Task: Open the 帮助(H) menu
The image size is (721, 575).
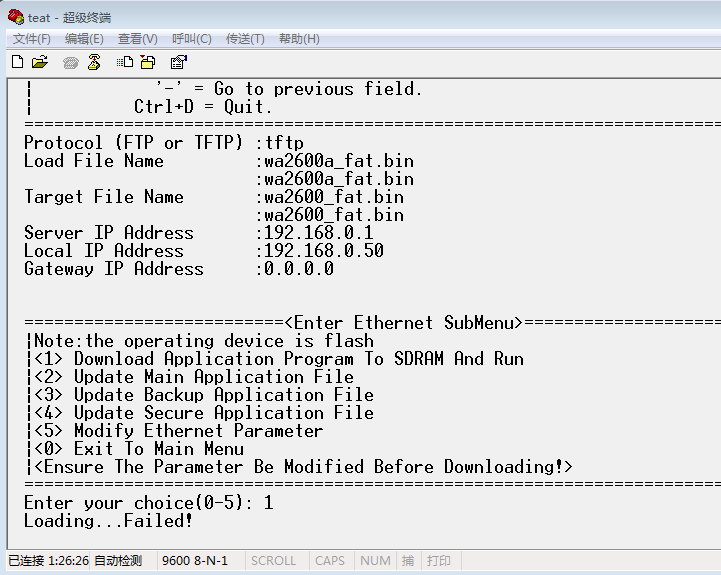Action: [299, 39]
